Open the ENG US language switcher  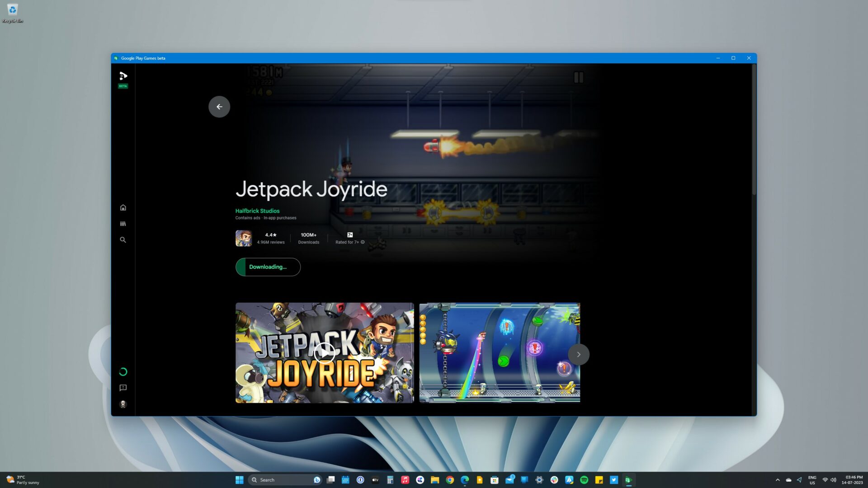point(812,480)
